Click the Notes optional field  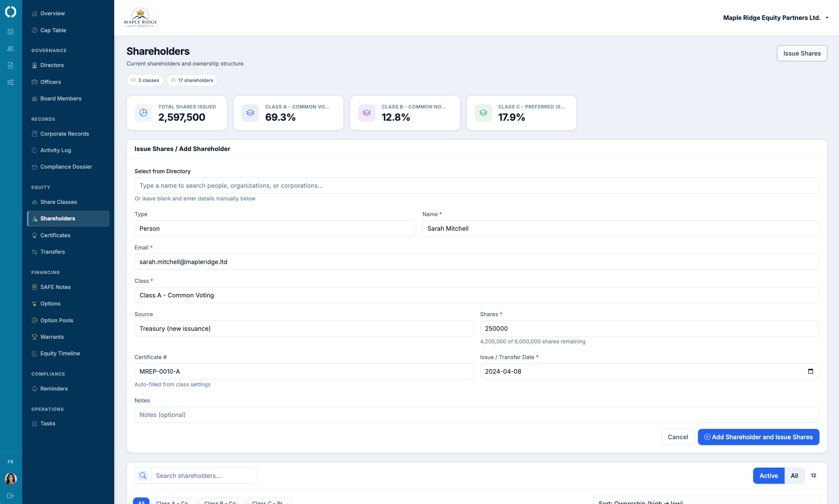(477, 415)
